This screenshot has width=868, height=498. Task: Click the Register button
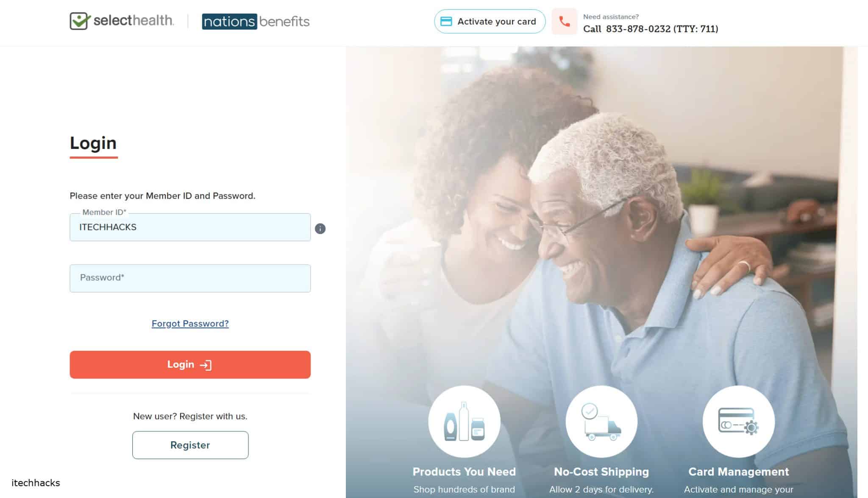189,444
